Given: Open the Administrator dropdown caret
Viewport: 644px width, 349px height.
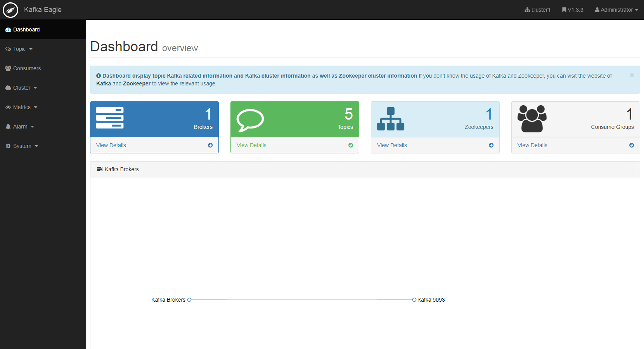Looking at the screenshot, I should 637,10.
